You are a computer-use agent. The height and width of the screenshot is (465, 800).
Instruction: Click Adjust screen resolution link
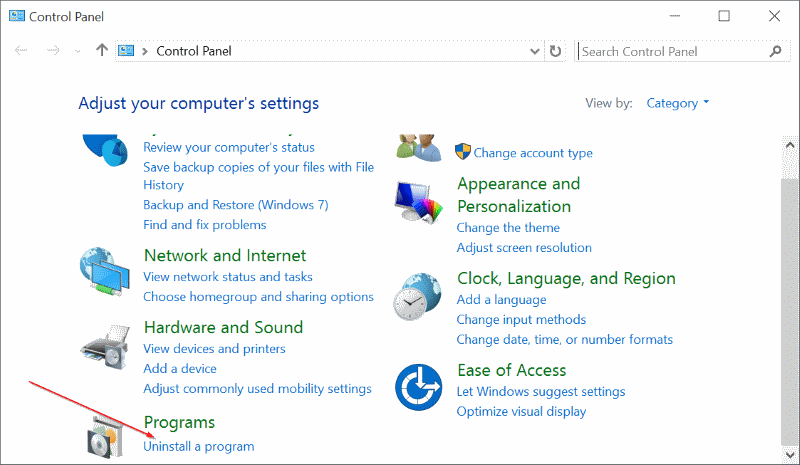pyautogui.click(x=524, y=248)
